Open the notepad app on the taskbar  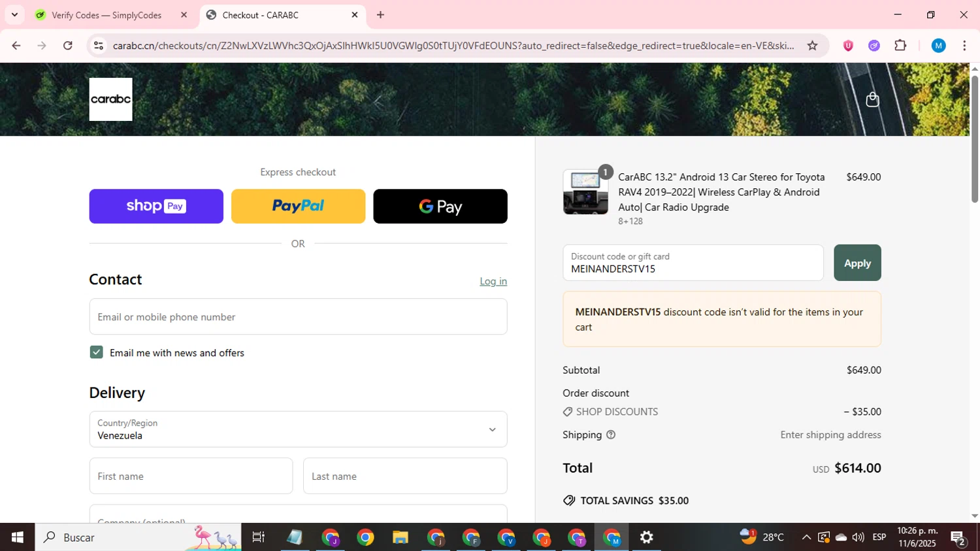pyautogui.click(x=295, y=537)
